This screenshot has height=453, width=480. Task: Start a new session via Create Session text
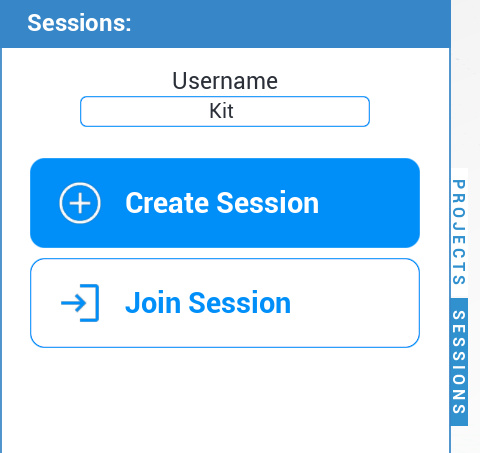pyautogui.click(x=222, y=203)
